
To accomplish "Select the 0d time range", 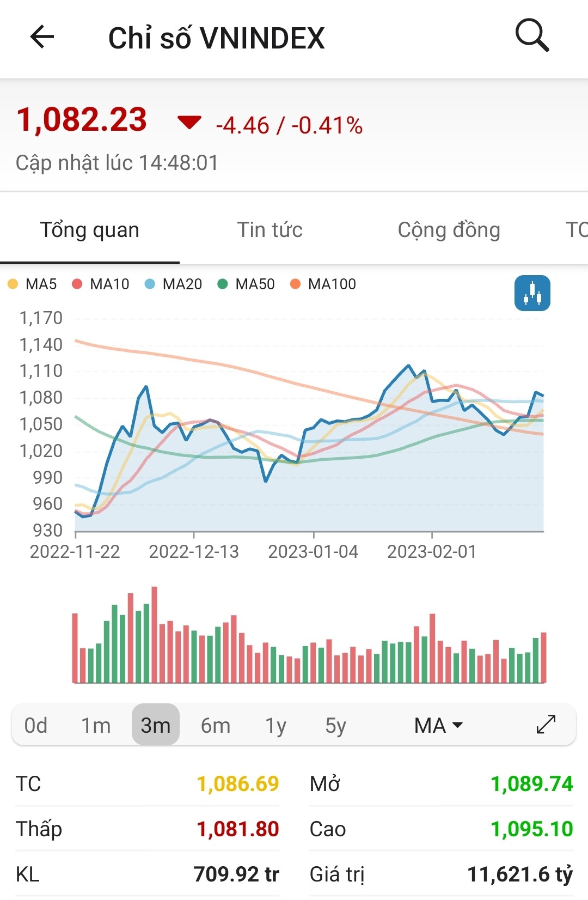I will point(36,725).
